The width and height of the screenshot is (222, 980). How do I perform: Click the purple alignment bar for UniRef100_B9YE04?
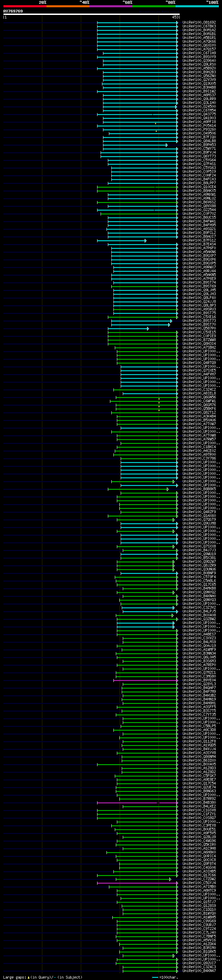(x=146, y=680)
